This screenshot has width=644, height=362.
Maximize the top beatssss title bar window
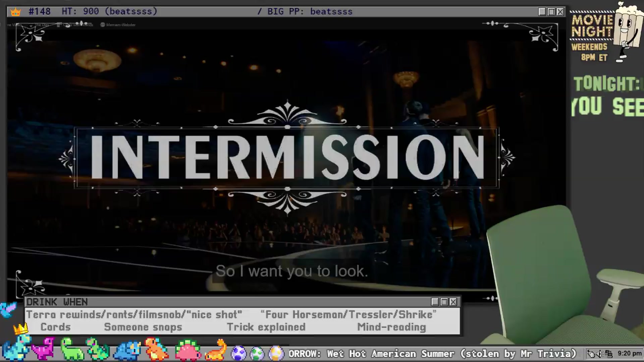551,12
